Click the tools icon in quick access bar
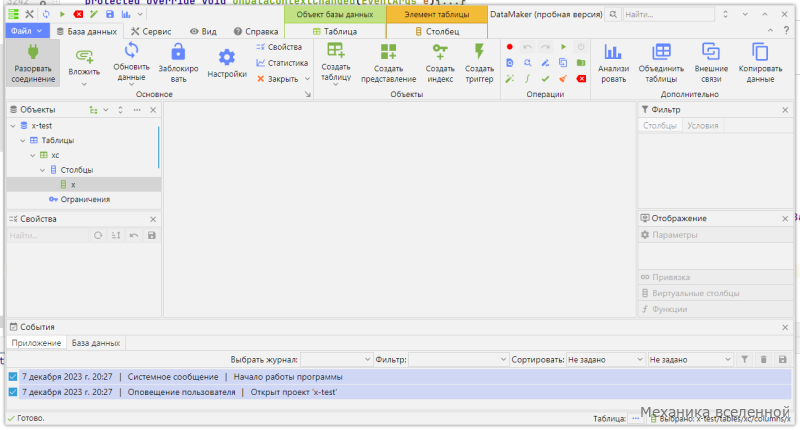Screen dimensions: 800x430 click(30, 14)
